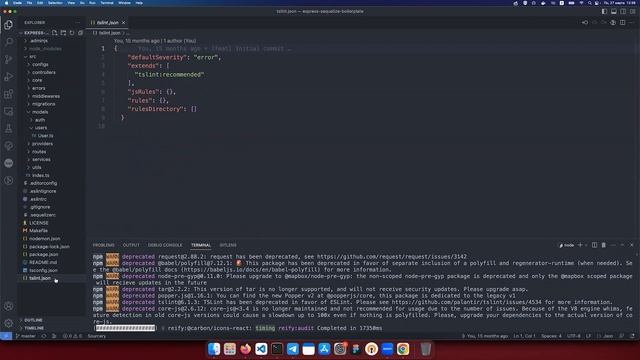The width and height of the screenshot is (640, 360).
Task: Open Explorer more actions ellipsis
Action: (x=78, y=23)
